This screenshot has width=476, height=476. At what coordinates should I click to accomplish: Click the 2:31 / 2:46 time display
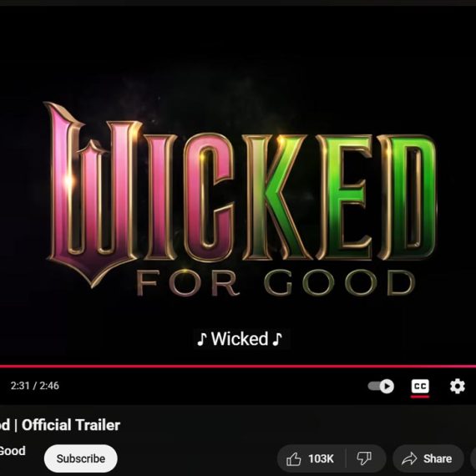(x=34, y=386)
